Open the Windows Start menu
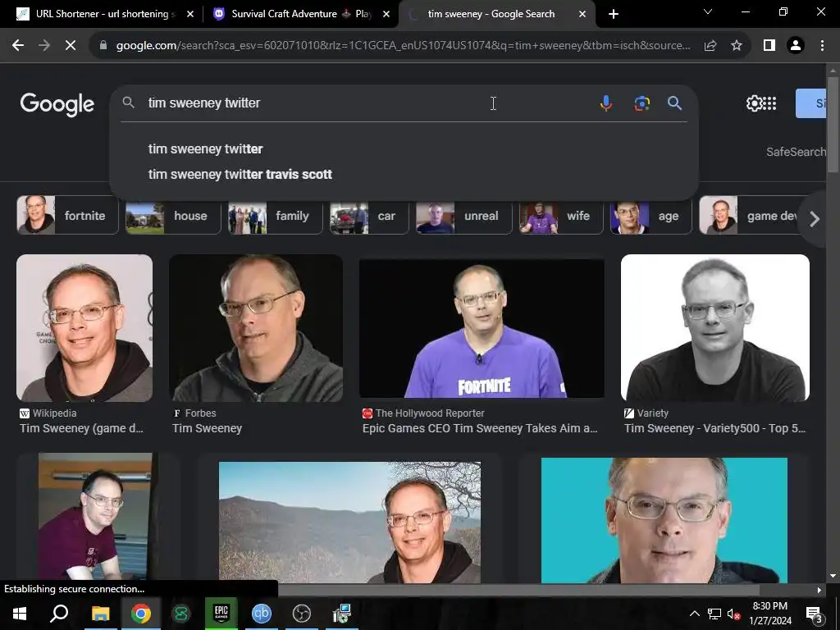840x630 pixels. coord(20,614)
